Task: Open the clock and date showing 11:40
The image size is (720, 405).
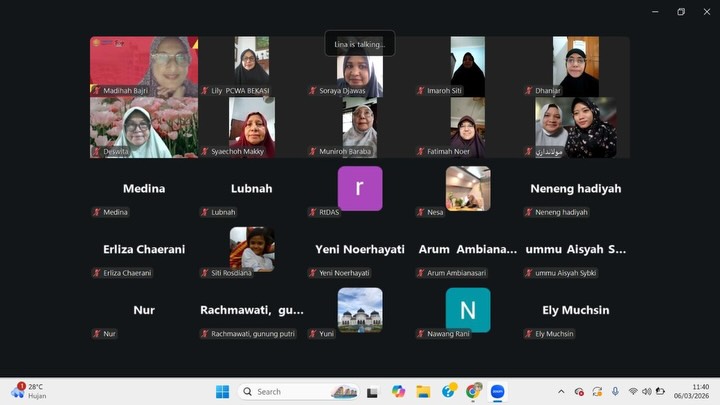Action: tap(699, 391)
